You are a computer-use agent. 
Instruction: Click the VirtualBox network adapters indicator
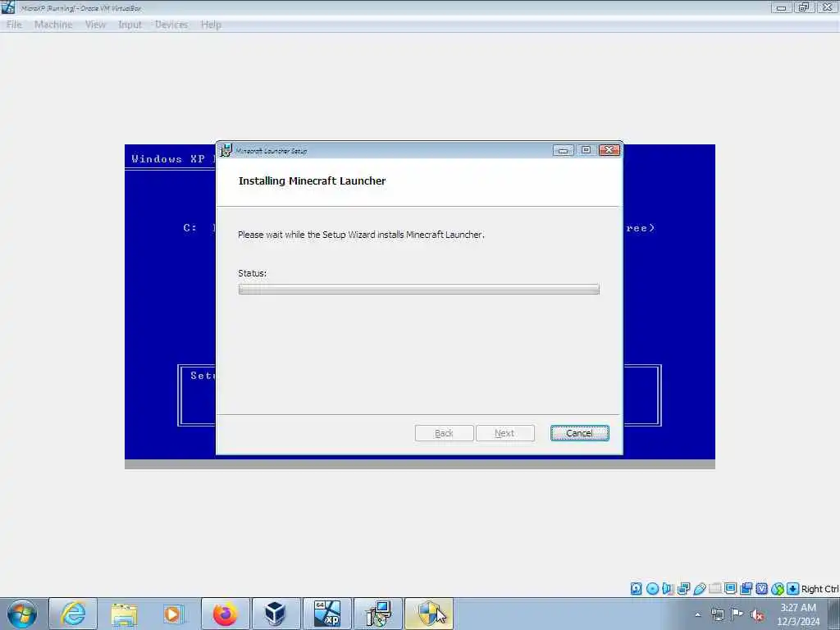pos(683,589)
